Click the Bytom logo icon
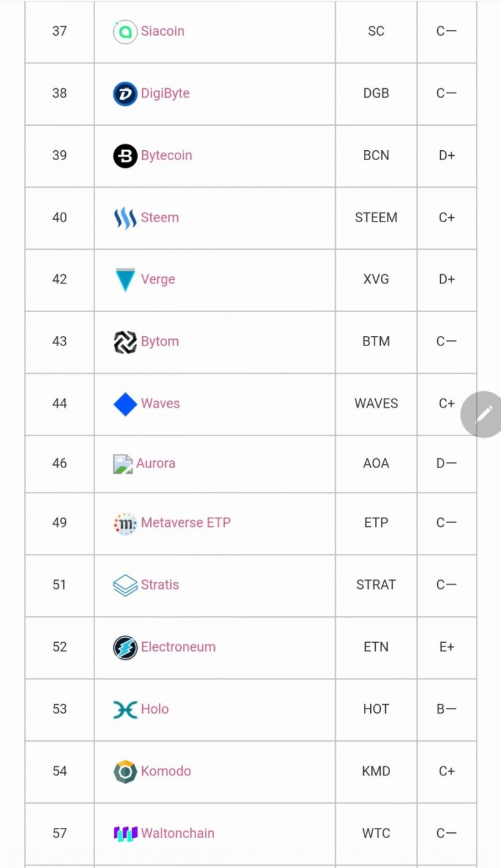 coord(125,342)
